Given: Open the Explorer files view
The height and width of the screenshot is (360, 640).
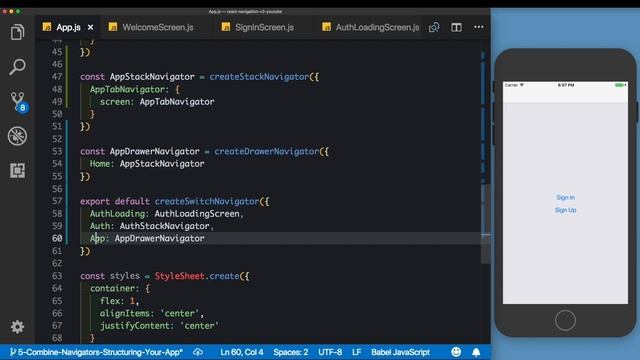Looking at the screenshot, I should [17, 32].
